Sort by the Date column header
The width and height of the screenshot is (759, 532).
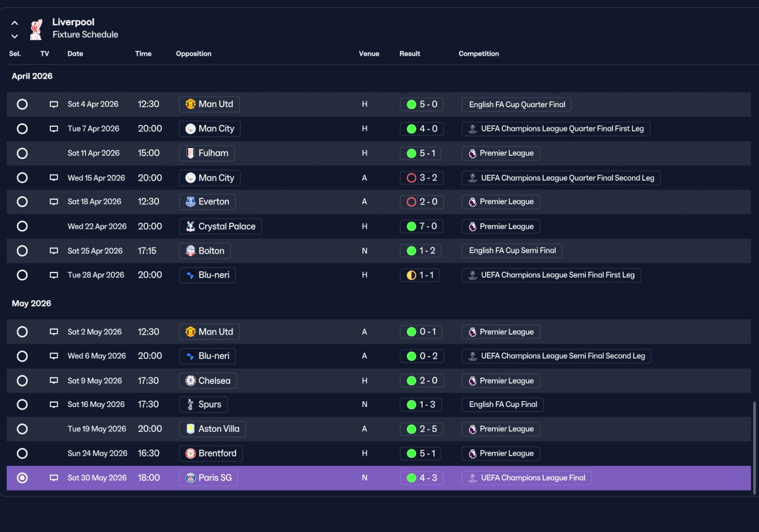click(x=75, y=54)
